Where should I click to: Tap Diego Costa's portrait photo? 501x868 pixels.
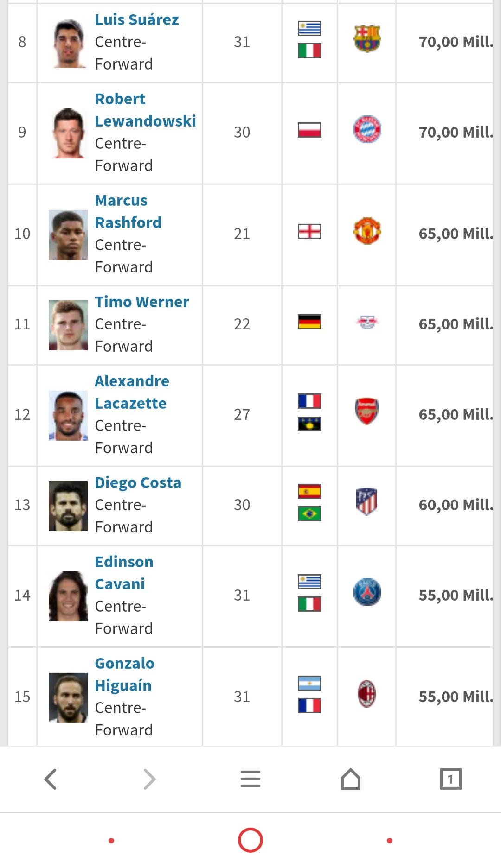click(68, 506)
